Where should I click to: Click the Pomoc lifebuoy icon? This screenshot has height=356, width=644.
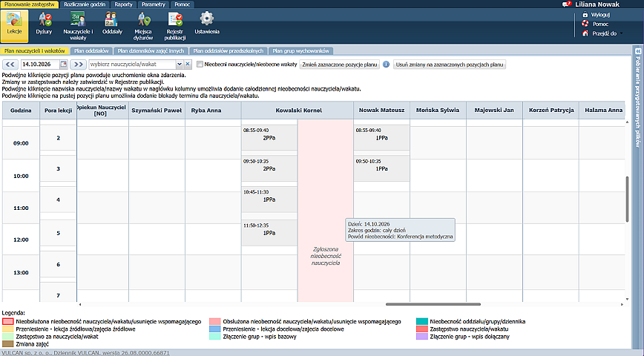point(585,24)
